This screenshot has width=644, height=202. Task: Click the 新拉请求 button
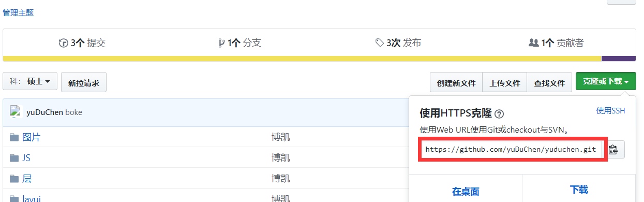84,82
